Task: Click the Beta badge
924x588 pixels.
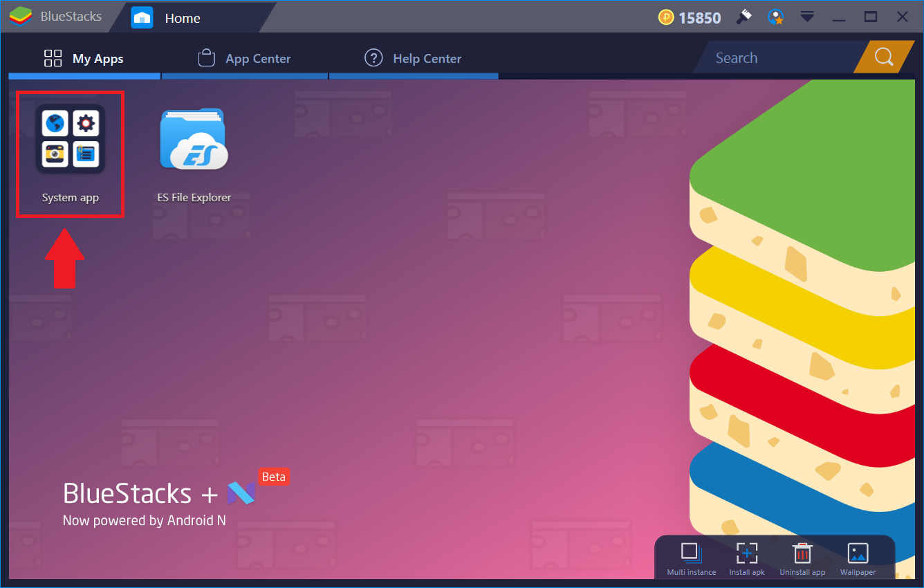Action: [274, 477]
